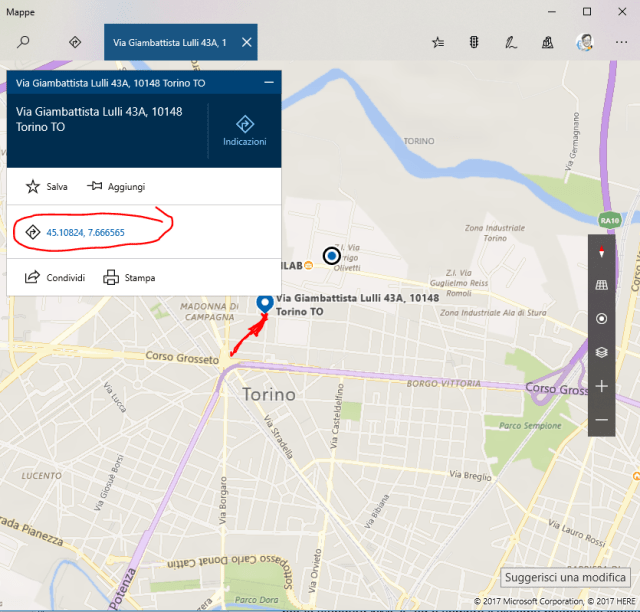Click the directions icon beside coordinates

[x=33, y=232]
